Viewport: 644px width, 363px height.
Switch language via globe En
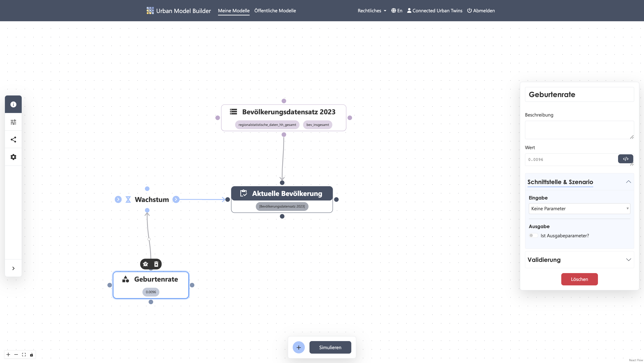pyautogui.click(x=397, y=11)
